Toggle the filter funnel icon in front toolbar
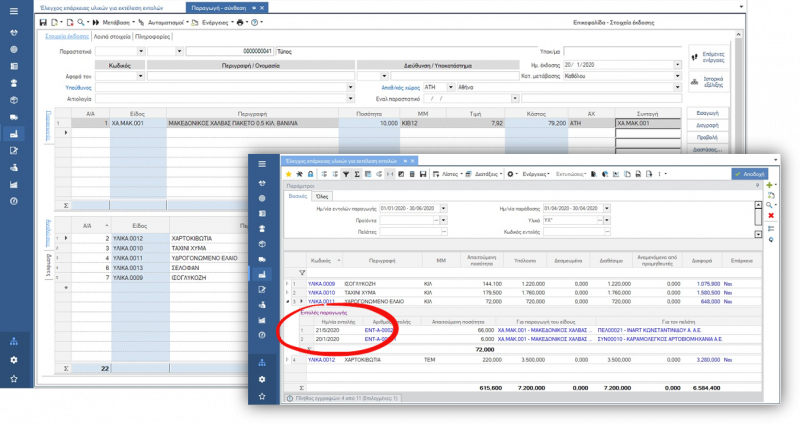Viewport: 800px width, 424px height. [346, 174]
